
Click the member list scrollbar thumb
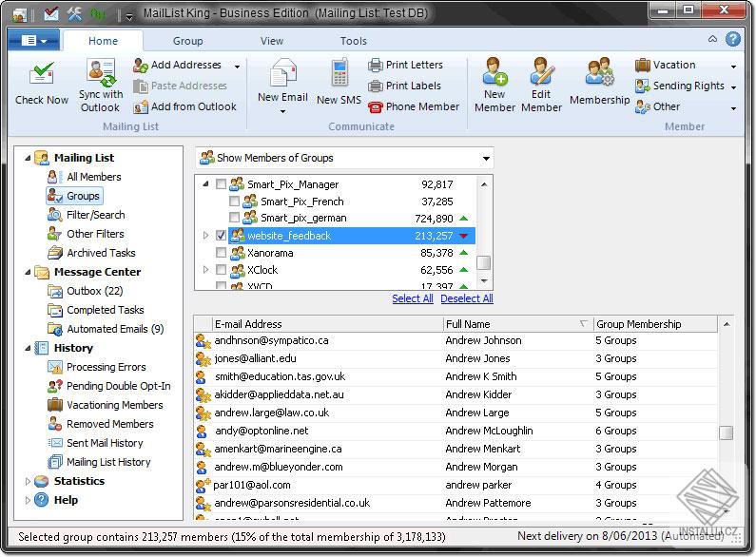[727, 432]
